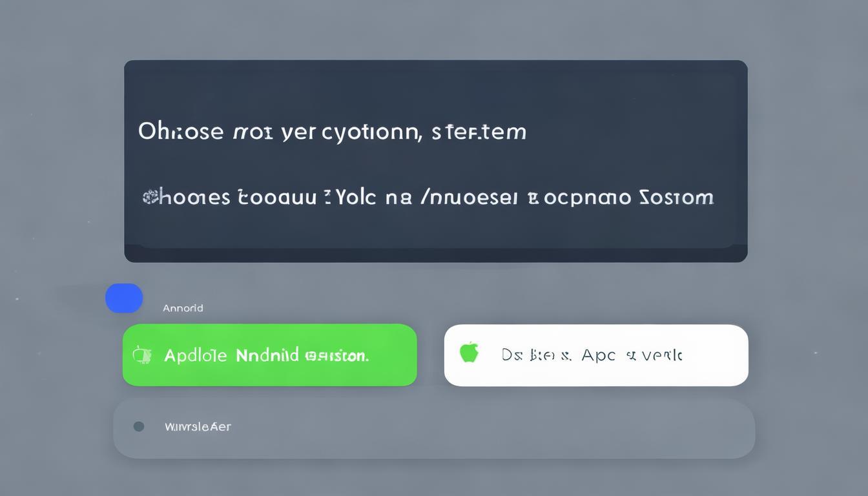
Task: Click the word "/nnuoesel" in the dark panel
Action: tap(468, 197)
